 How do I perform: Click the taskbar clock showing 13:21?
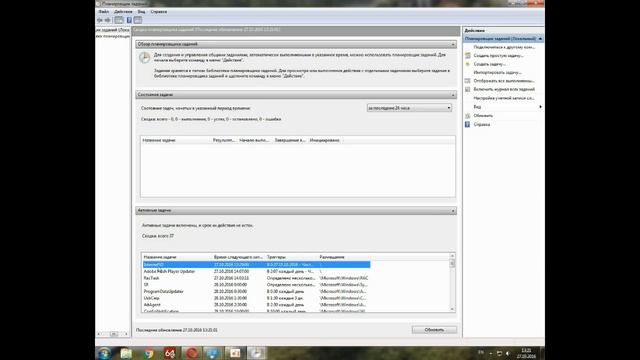[527, 353]
